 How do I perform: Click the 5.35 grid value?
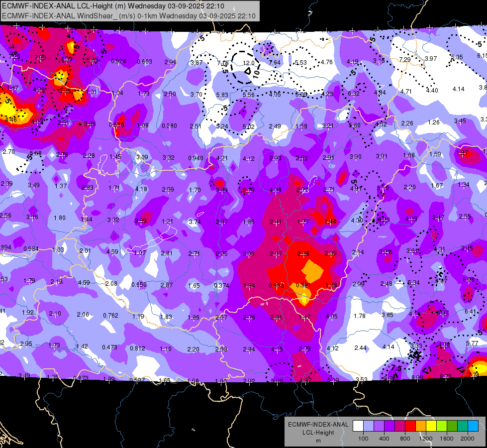coord(457,57)
